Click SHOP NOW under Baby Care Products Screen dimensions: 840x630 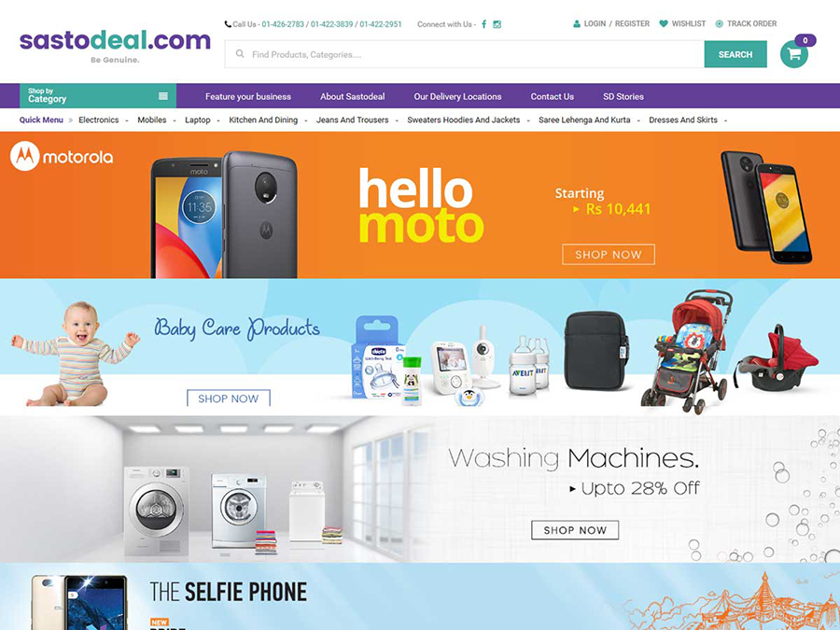coord(229,398)
